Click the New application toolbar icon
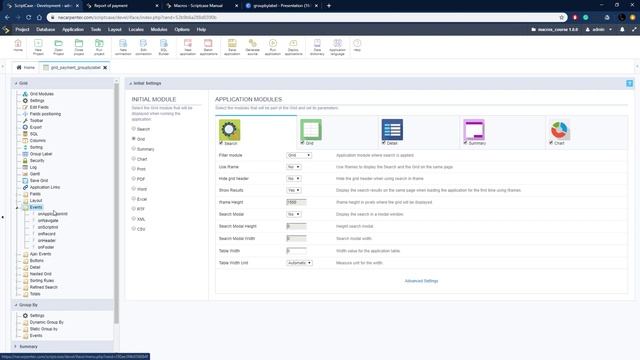The height and width of the screenshot is (360, 640). click(188, 47)
